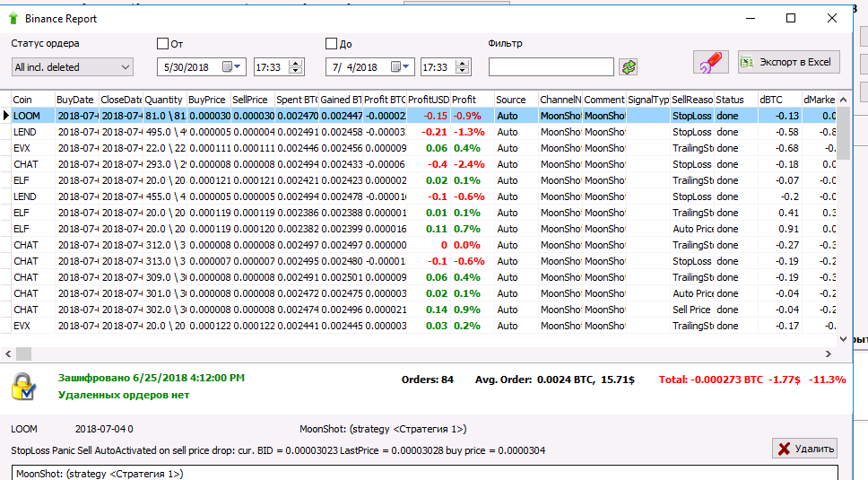Click the row indicator arrow beside LOOM
The image size is (868, 480).
click(6, 116)
